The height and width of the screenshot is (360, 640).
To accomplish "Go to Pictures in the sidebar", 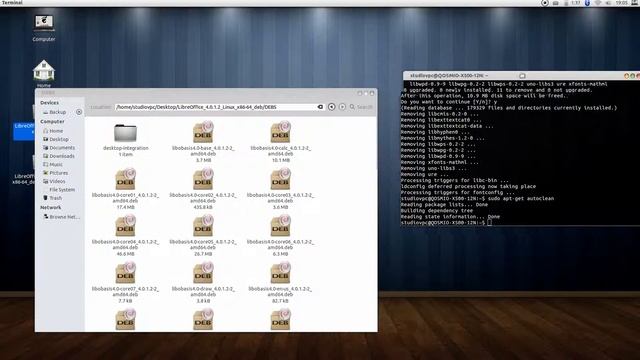I will 56,173.
